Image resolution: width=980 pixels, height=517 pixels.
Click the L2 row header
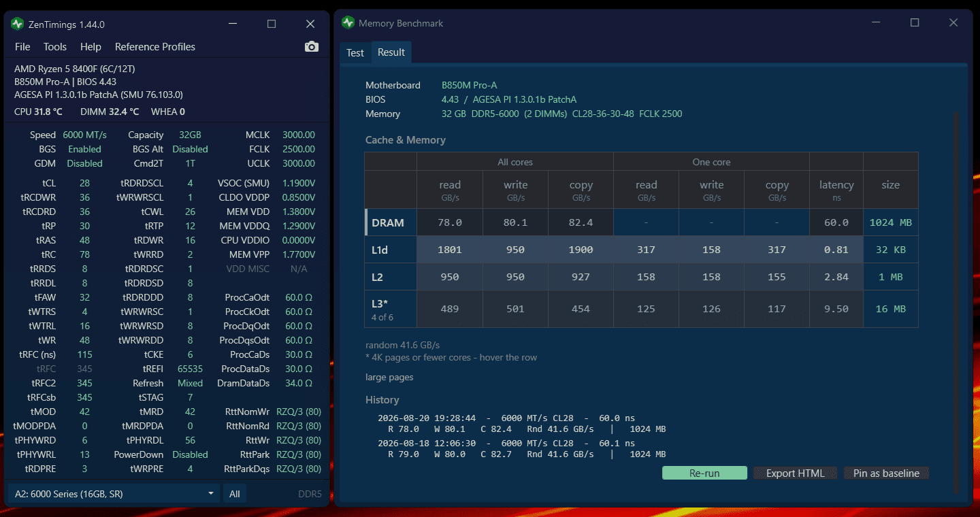coord(391,277)
